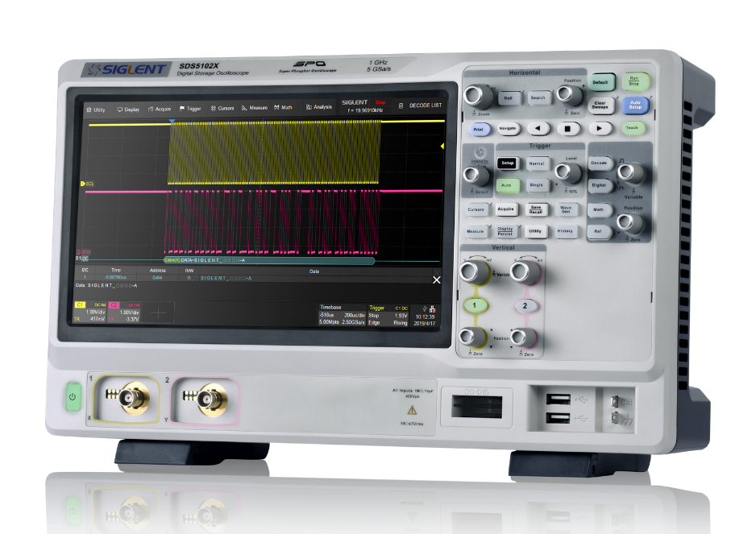Close the decode list table with X
The height and width of the screenshot is (534, 756).
coord(437,279)
